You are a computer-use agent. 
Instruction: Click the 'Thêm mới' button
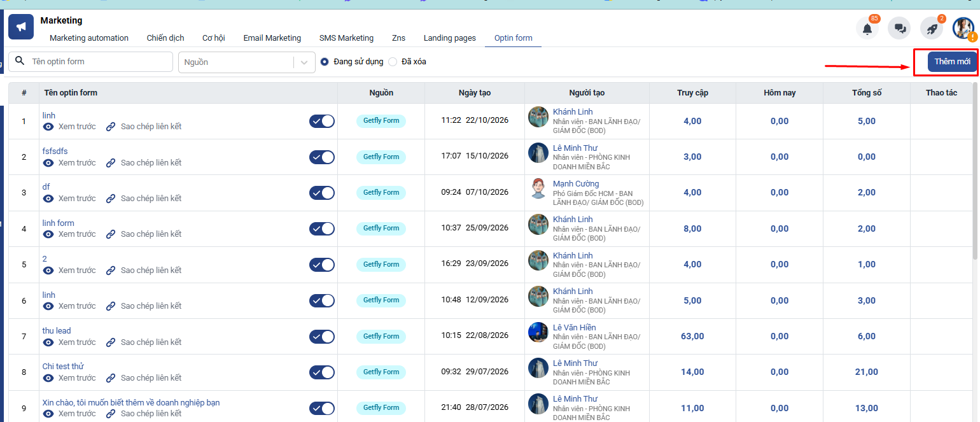point(952,62)
